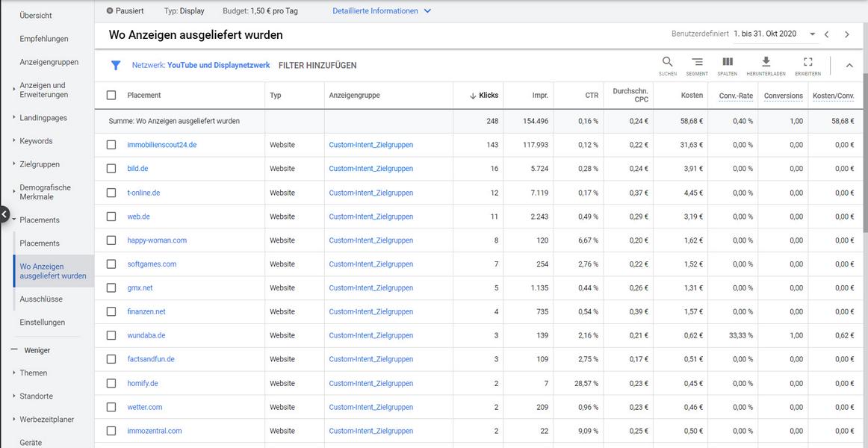Open the Placements sub-item

pyautogui.click(x=40, y=243)
